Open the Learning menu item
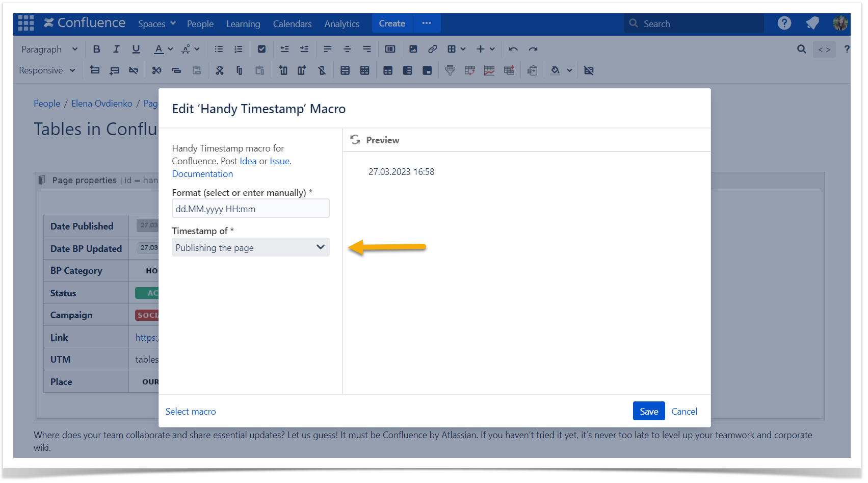This screenshot has height=483, width=868. click(x=243, y=23)
